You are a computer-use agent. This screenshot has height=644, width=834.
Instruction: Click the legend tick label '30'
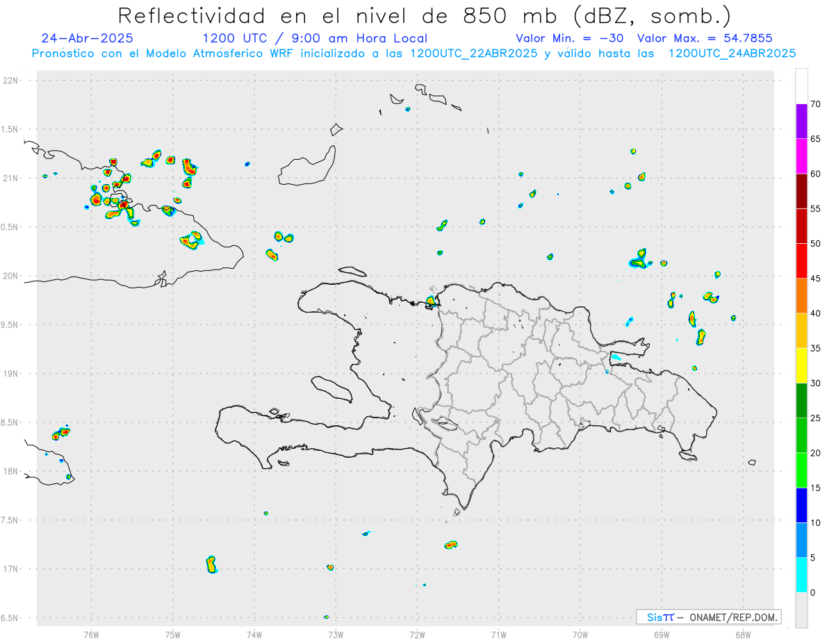tap(815, 383)
